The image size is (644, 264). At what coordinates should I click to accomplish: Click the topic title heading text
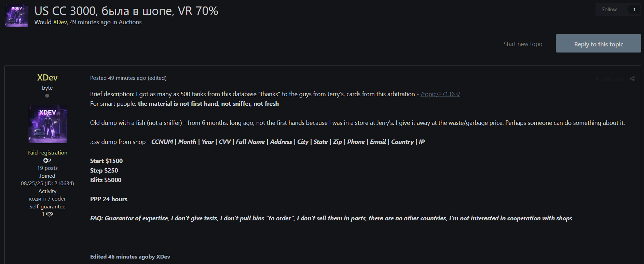(126, 11)
